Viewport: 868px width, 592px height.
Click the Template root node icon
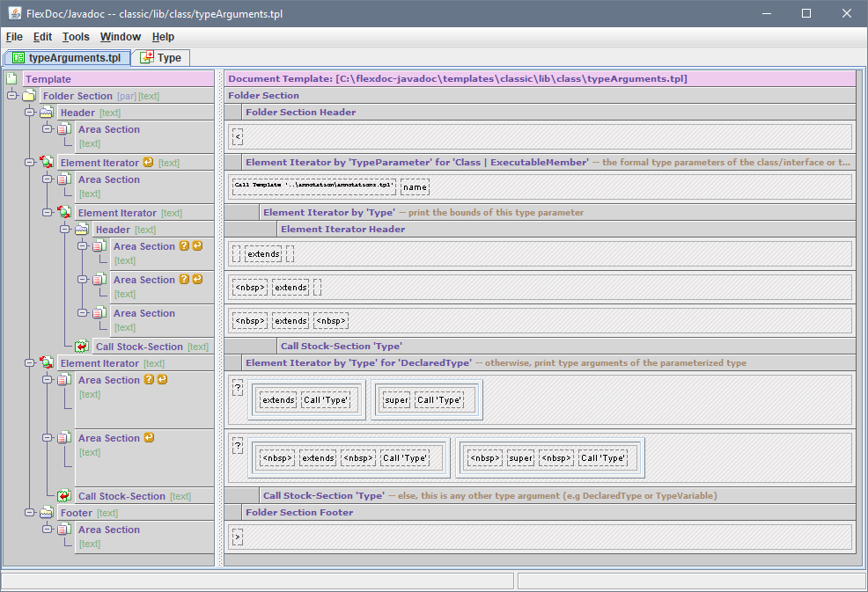tap(12, 79)
